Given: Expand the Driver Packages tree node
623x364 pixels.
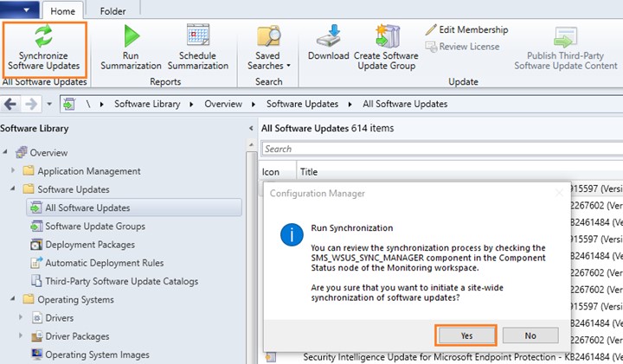Looking at the screenshot, I should [21, 335].
